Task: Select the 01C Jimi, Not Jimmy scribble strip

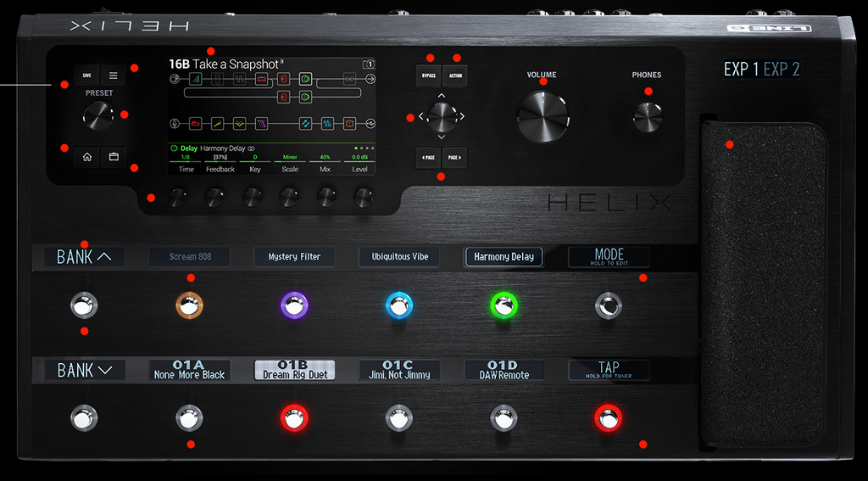Action: (x=399, y=370)
